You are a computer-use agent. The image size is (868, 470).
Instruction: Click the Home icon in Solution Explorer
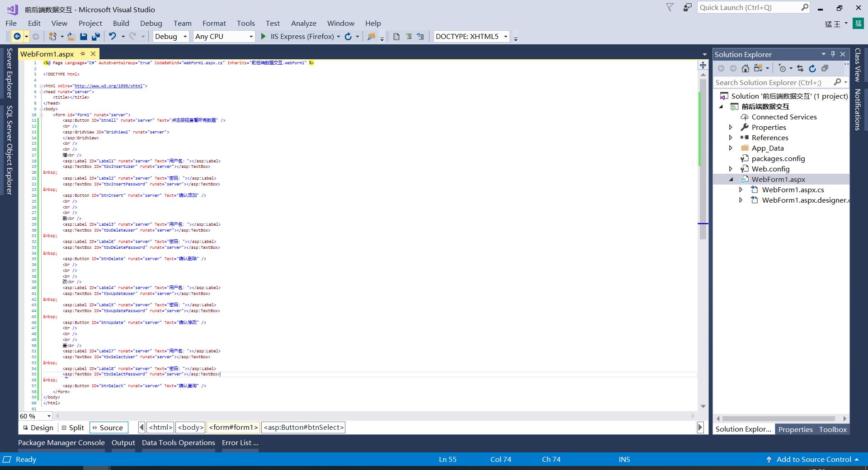pos(745,68)
